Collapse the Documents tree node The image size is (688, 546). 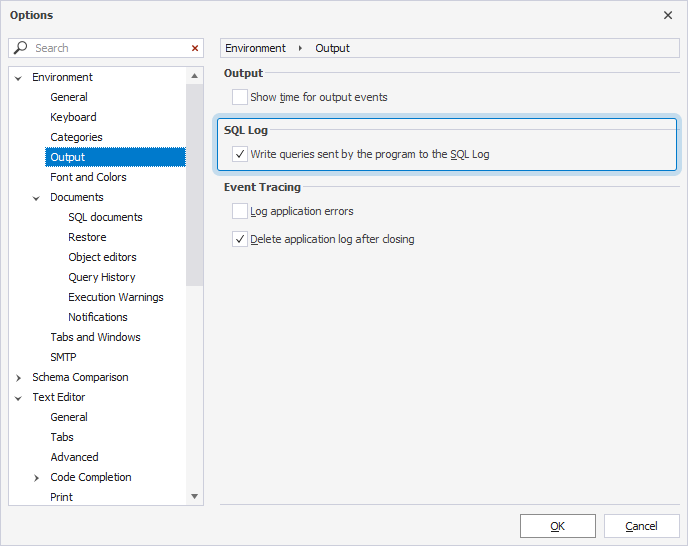(x=37, y=197)
